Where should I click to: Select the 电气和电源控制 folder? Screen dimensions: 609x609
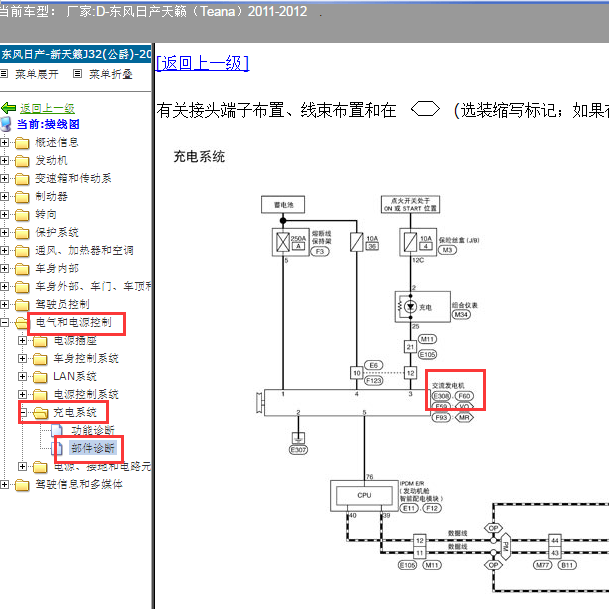click(73, 322)
